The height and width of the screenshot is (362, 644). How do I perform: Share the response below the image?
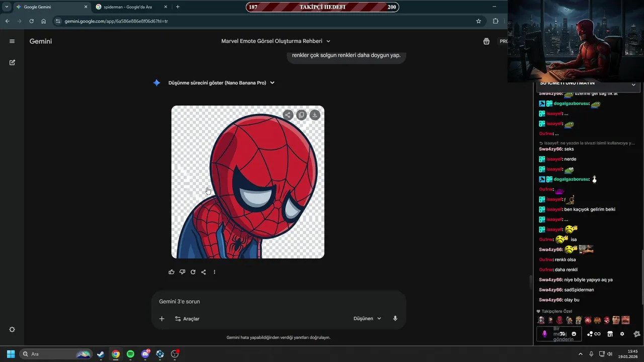pos(204,272)
